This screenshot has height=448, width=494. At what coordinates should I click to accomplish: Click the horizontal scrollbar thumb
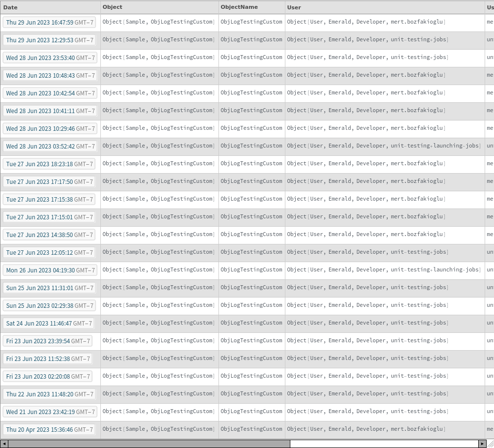tap(149, 444)
